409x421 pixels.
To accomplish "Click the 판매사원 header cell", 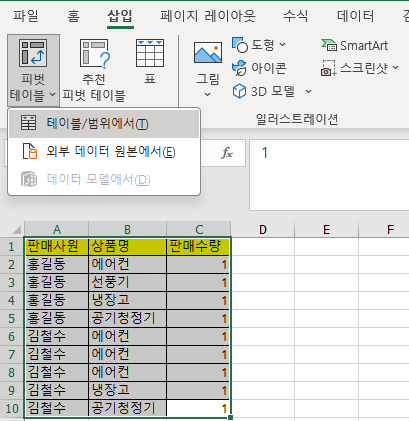I will (57, 246).
